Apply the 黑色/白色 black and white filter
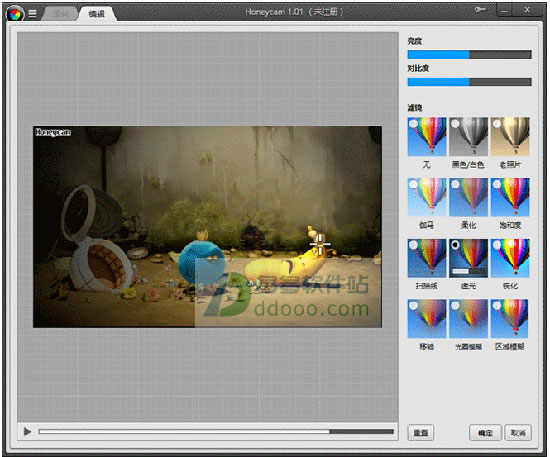 tap(468, 136)
